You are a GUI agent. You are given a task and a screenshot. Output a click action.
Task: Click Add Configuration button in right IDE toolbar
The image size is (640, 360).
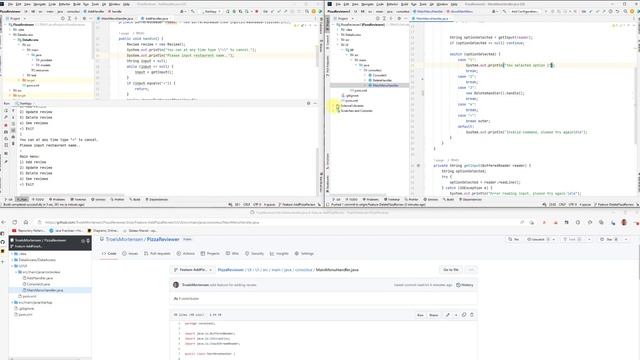click(x=524, y=11)
